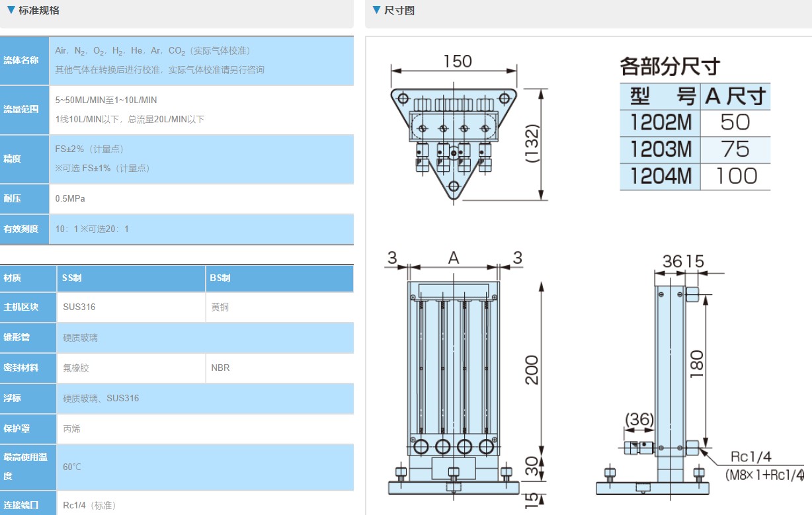812x515 pixels.
Task: Collapse the 标准规格 section triangle
Action: point(11,11)
